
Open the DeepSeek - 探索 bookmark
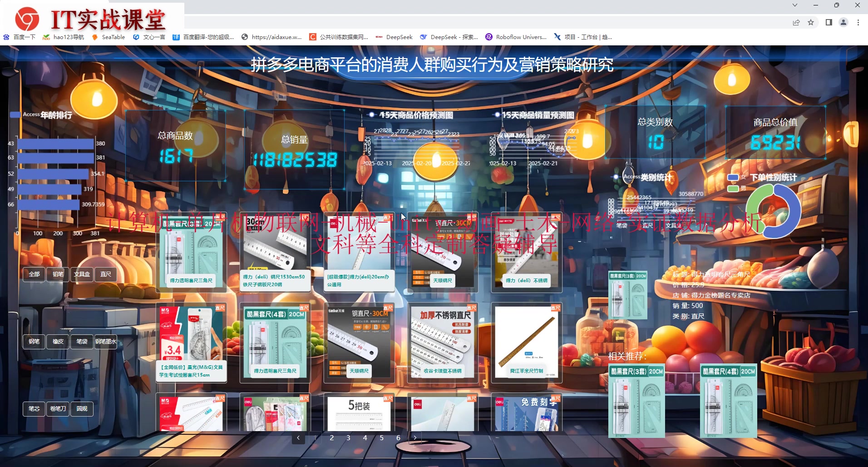coord(449,37)
